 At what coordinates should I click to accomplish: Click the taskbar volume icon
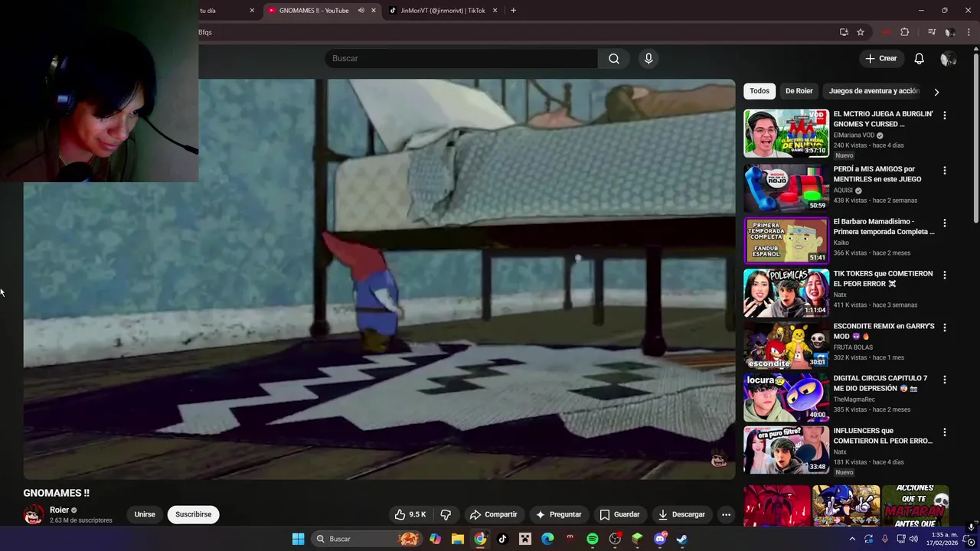pyautogui.click(x=913, y=539)
